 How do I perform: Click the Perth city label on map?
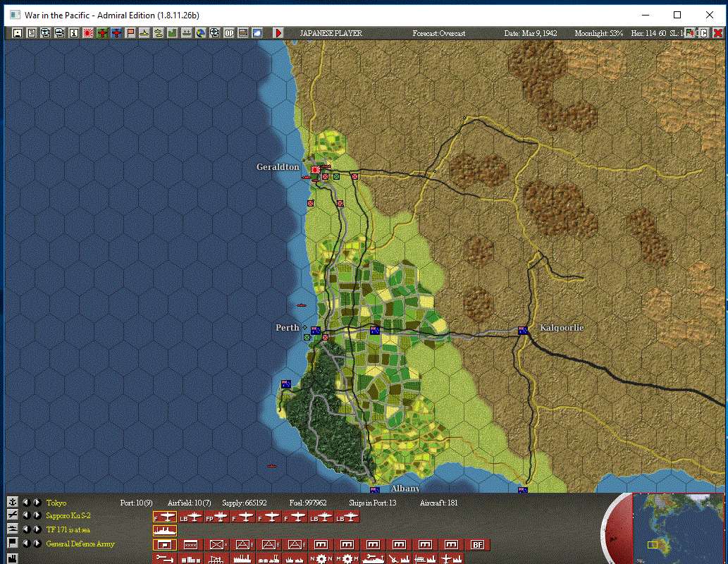pos(288,328)
